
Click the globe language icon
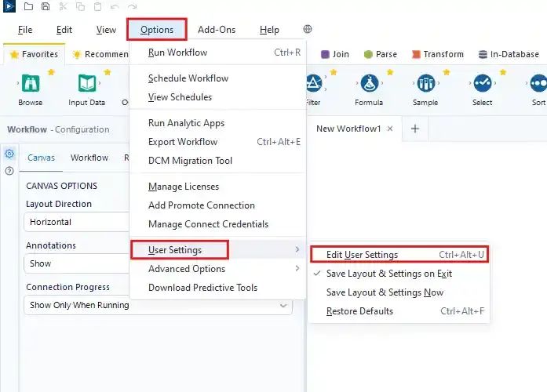point(308,30)
